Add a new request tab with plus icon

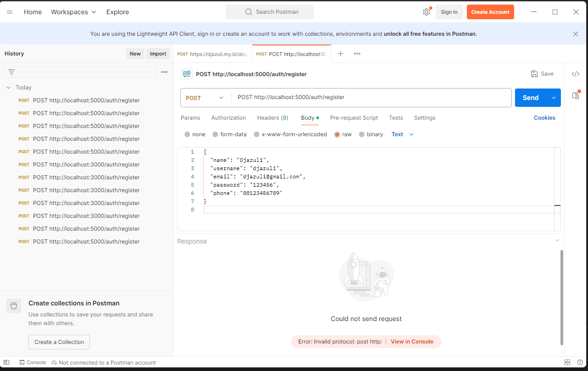[x=341, y=54]
